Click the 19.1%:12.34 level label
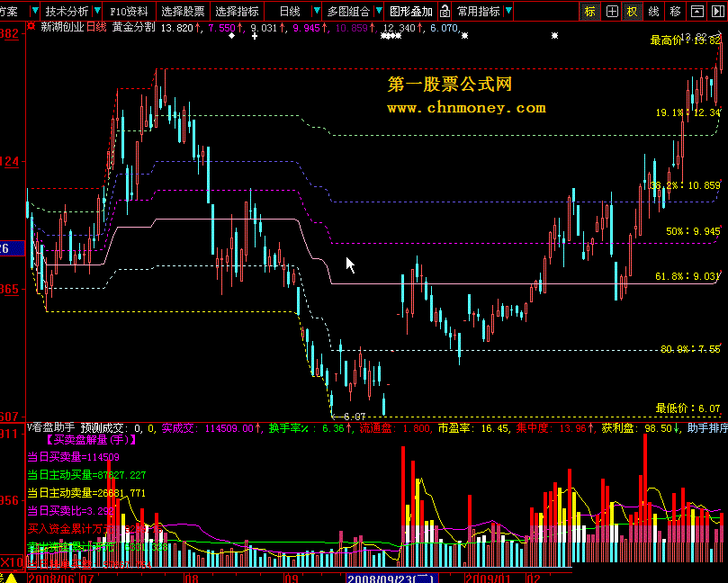The image size is (728, 583). (x=688, y=112)
